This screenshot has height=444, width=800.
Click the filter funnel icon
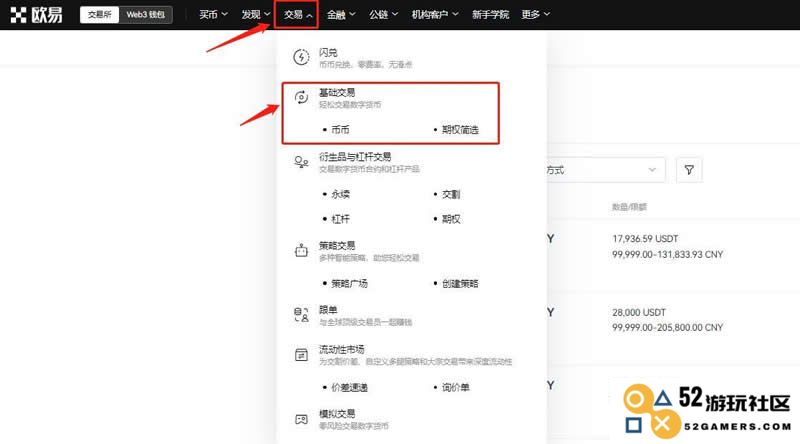(689, 170)
